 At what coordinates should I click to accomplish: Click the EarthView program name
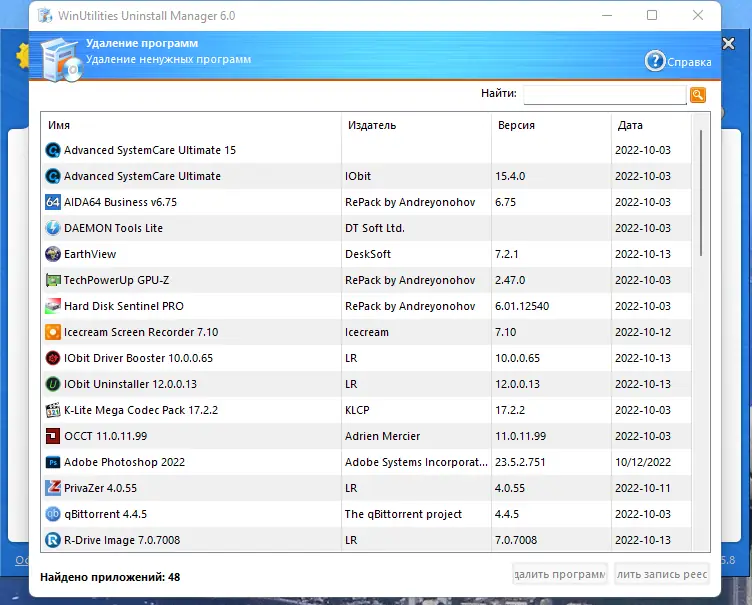(90, 254)
